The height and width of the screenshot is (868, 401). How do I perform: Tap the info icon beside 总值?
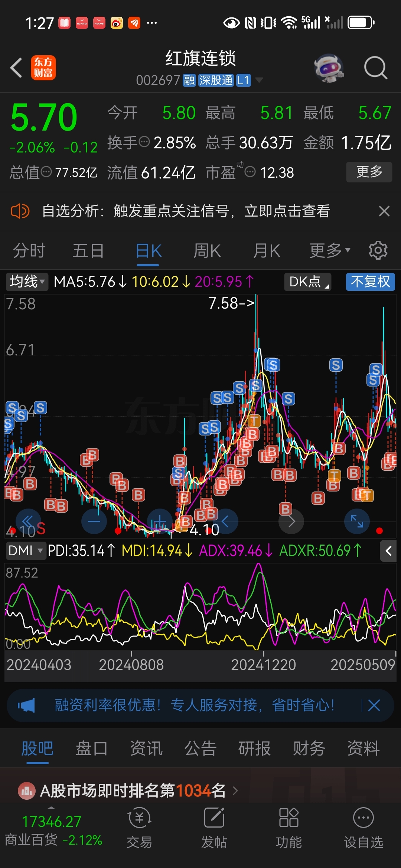pyautogui.click(x=46, y=172)
